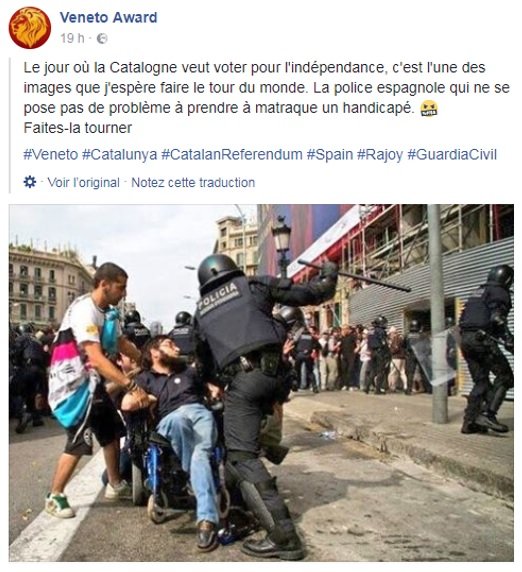This screenshot has height=572, width=522.
Task: Show original text via Voir l'original
Action: 84,182
